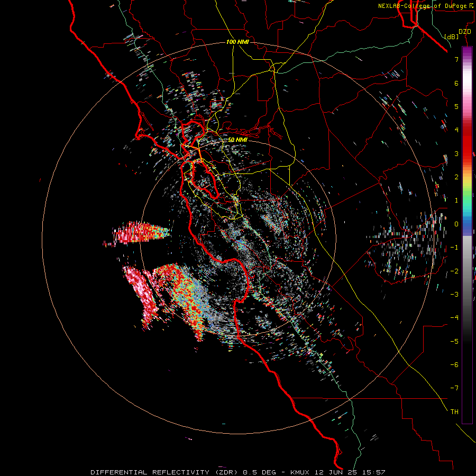Click the 1 dB tick label on scale
The width and height of the screenshot is (476, 476).
[x=456, y=200]
